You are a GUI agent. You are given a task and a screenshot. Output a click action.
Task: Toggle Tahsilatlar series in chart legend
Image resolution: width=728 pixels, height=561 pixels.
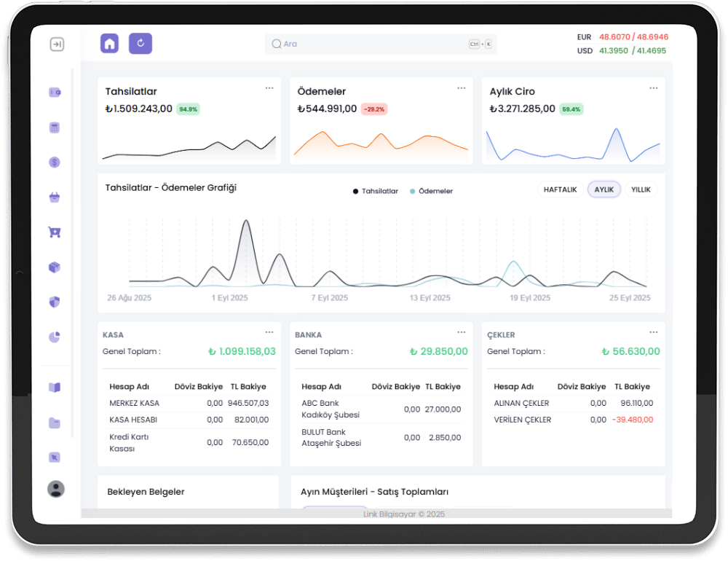[x=376, y=191]
